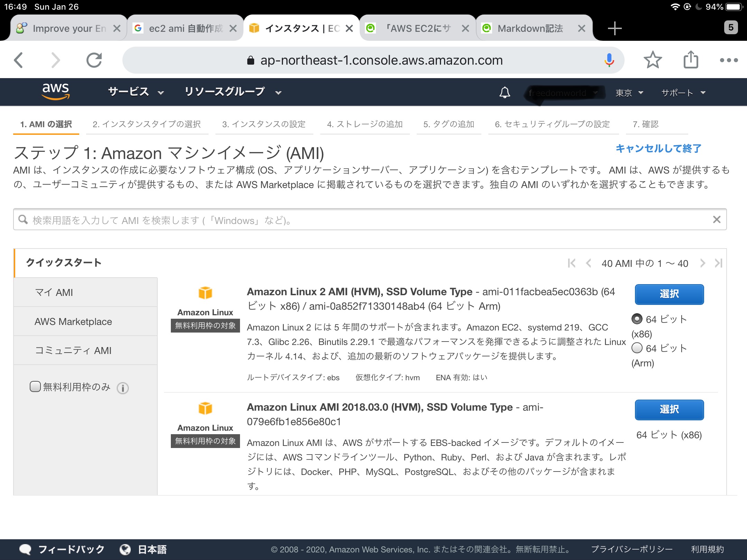Click the search magnifier icon in AMI search
The width and height of the screenshot is (747, 560).
point(23,220)
